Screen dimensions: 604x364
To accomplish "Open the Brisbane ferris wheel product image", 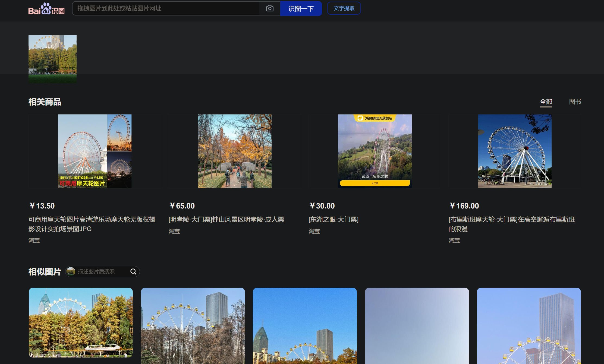I will [x=515, y=151].
